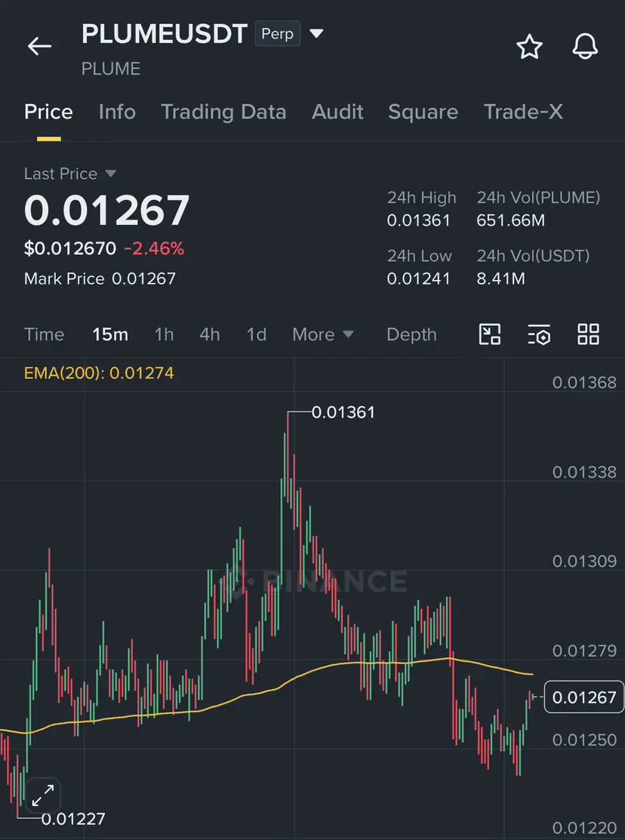This screenshot has height=840, width=625.
Task: Select the 15m chart interval
Action: (110, 335)
